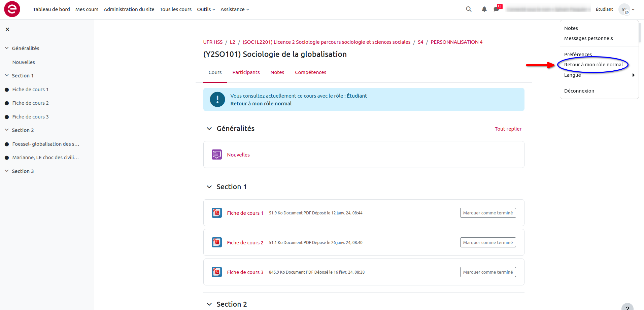Open the notifications bell
This screenshot has width=644, height=310.
tap(484, 9)
